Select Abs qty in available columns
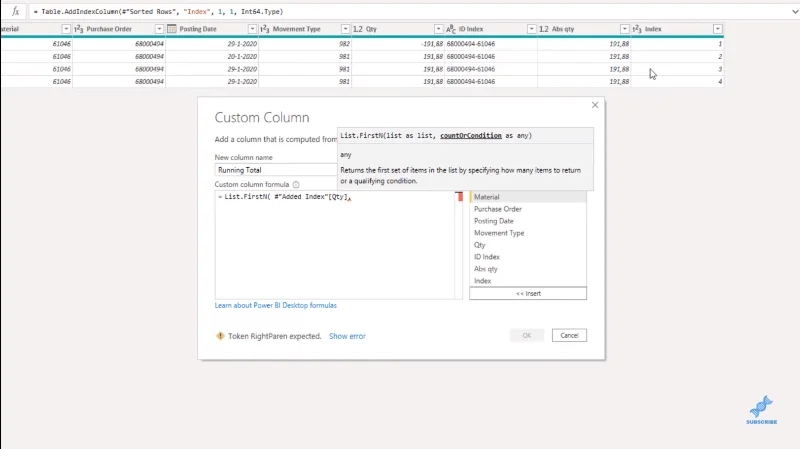The width and height of the screenshot is (800, 449). 528,269
